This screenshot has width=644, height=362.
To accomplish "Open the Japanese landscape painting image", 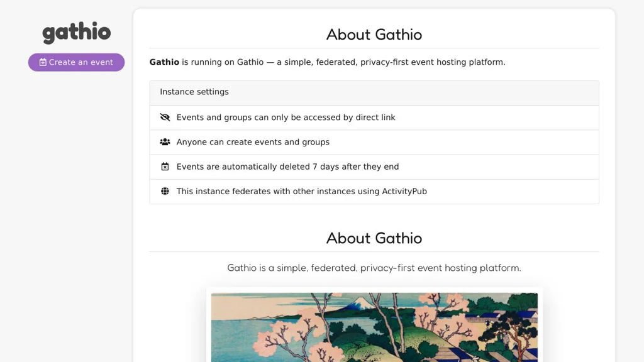I will point(374,327).
